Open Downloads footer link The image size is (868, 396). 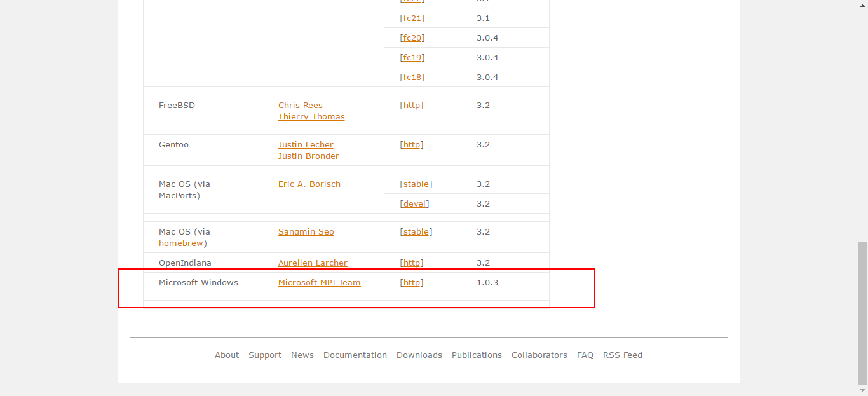[419, 355]
